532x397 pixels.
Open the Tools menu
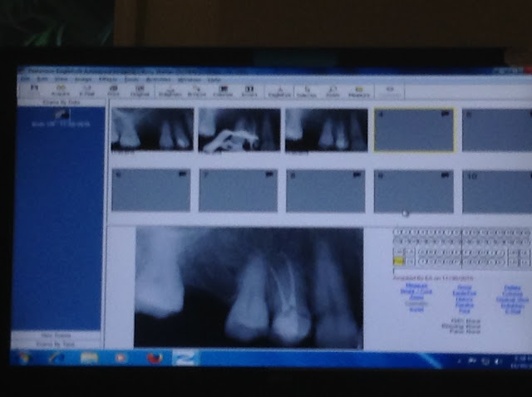tap(131, 80)
